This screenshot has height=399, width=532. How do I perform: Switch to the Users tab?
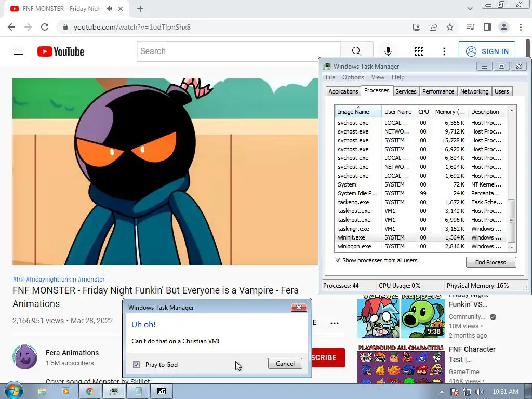point(501,91)
